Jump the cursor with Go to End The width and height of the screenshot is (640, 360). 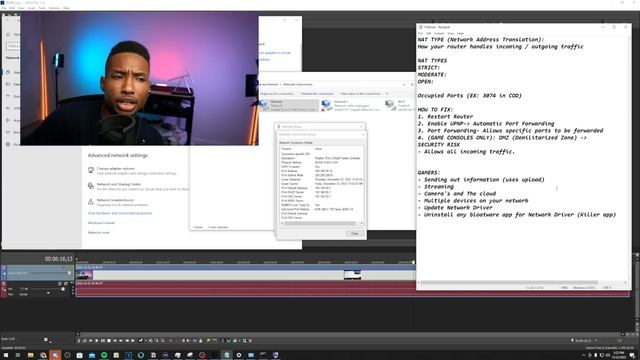[x=121, y=340]
